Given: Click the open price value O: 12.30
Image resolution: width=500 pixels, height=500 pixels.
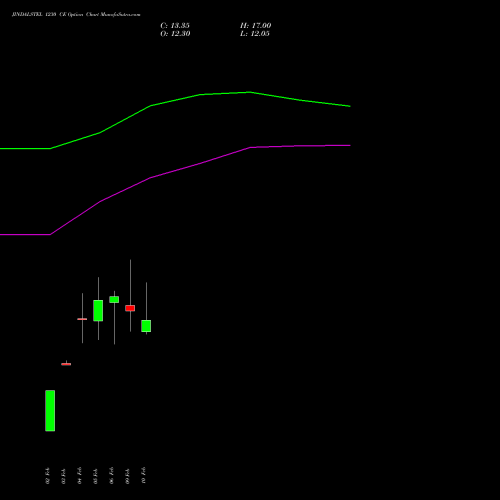Looking at the screenshot, I should [x=175, y=34].
